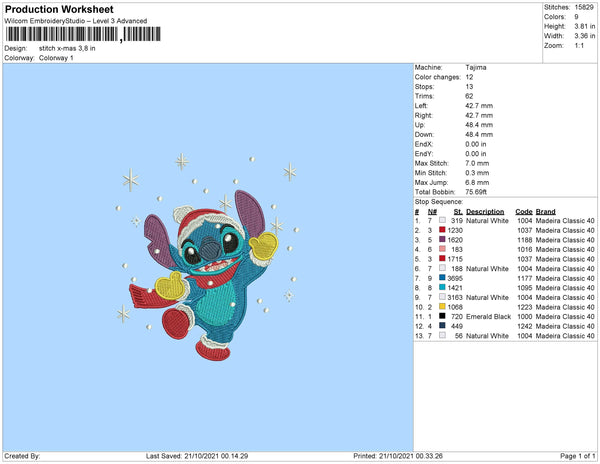
Task: Click 'Last Saved: 21/10/2021 00.14.29' footer
Action: [197, 456]
